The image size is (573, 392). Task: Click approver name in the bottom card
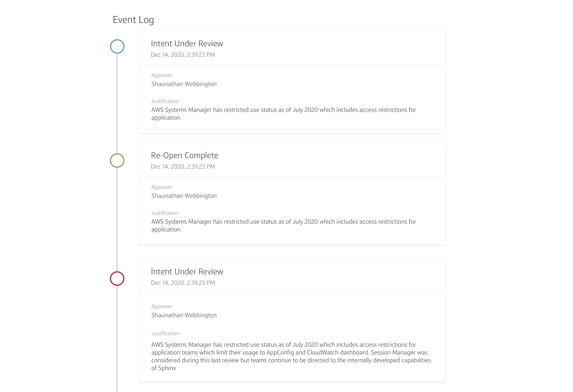point(184,315)
